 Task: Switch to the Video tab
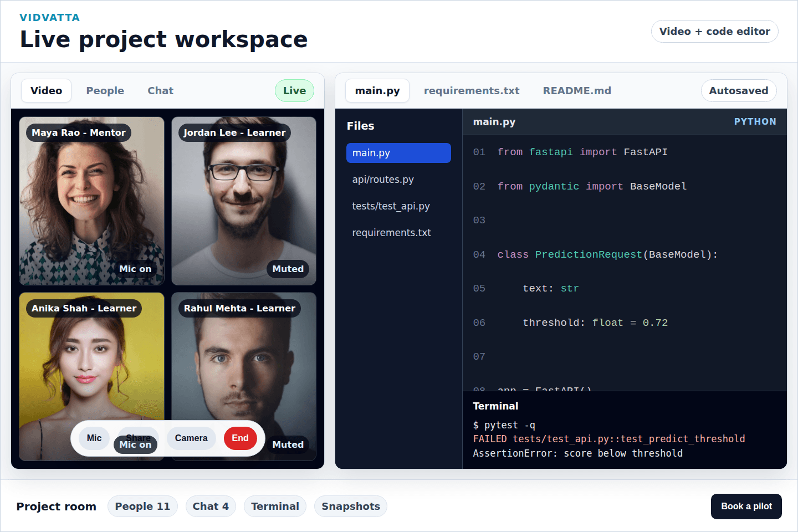tap(46, 91)
